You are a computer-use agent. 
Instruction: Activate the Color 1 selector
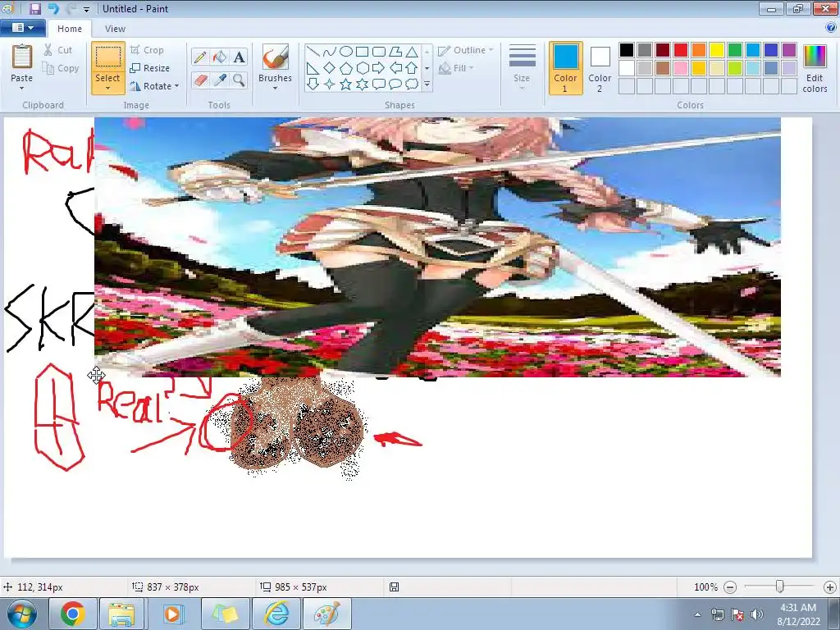pyautogui.click(x=566, y=68)
